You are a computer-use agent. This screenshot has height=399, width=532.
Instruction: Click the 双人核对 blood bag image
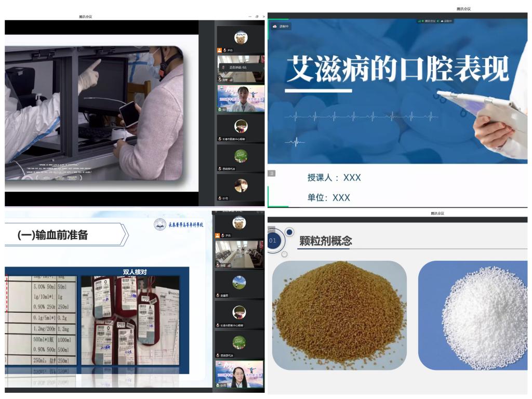click(x=133, y=321)
